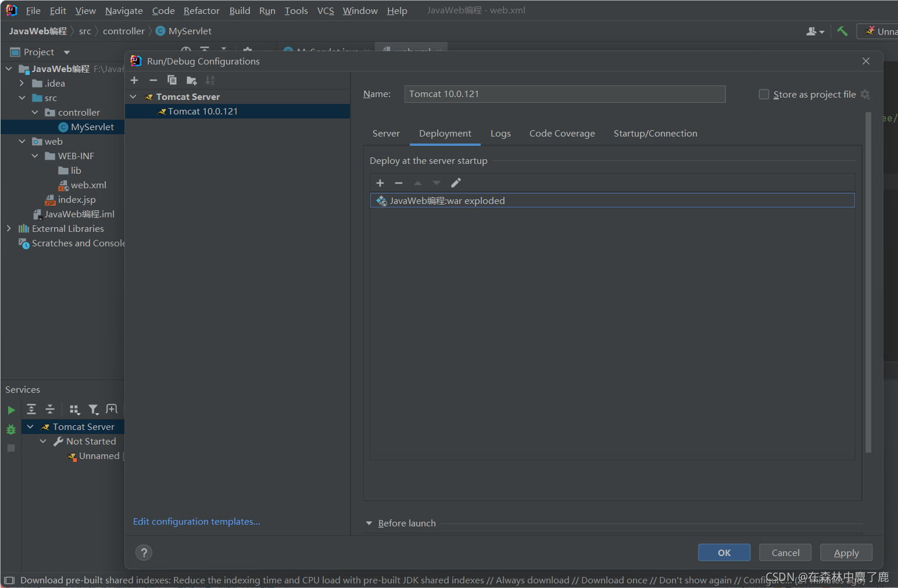Stop service square icon
This screenshot has height=588, width=898.
coord(11,448)
